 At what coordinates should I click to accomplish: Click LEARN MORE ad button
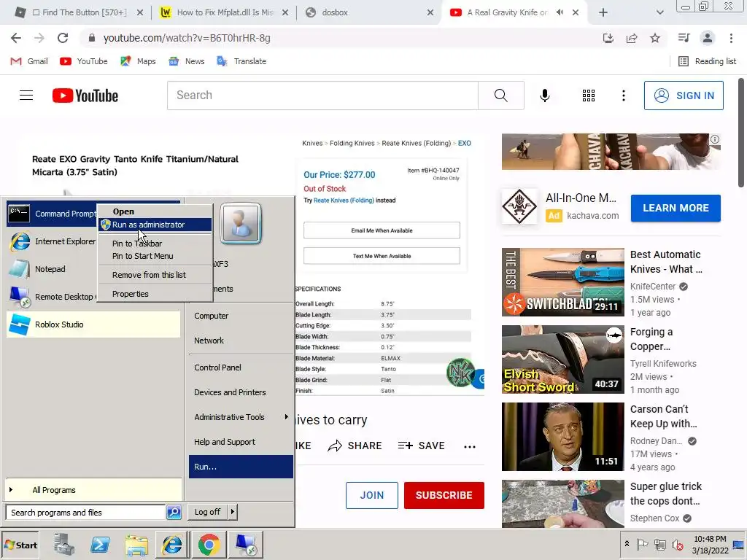pyautogui.click(x=676, y=208)
